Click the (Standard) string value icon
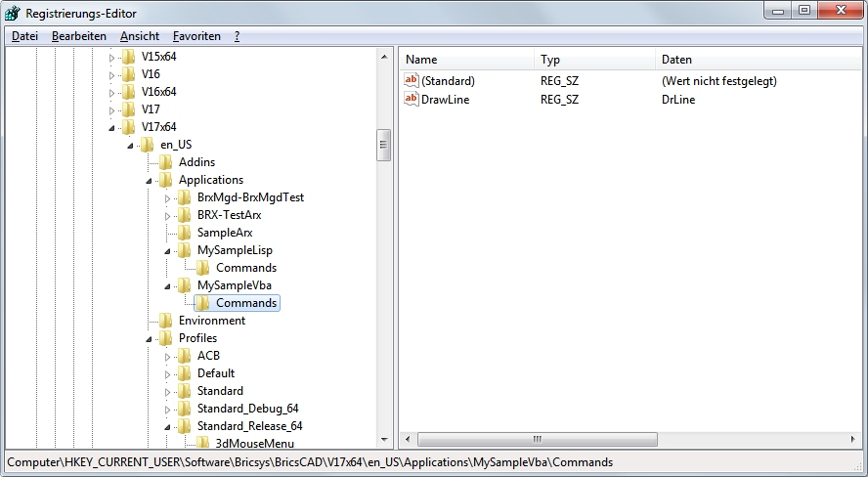This screenshot has height=477, width=868. pos(412,81)
